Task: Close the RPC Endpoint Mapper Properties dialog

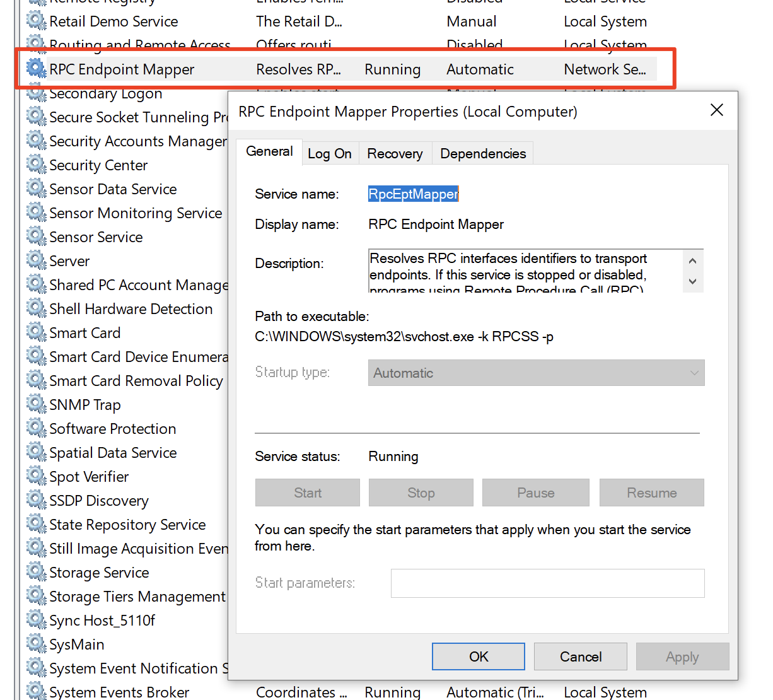Action: [x=716, y=110]
